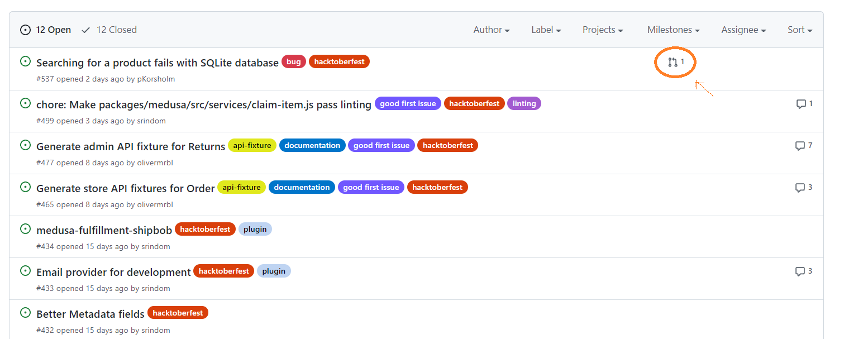868x339 pixels.
Task: Click the open issue icon beside Better Metadata fields
Action: 25,312
